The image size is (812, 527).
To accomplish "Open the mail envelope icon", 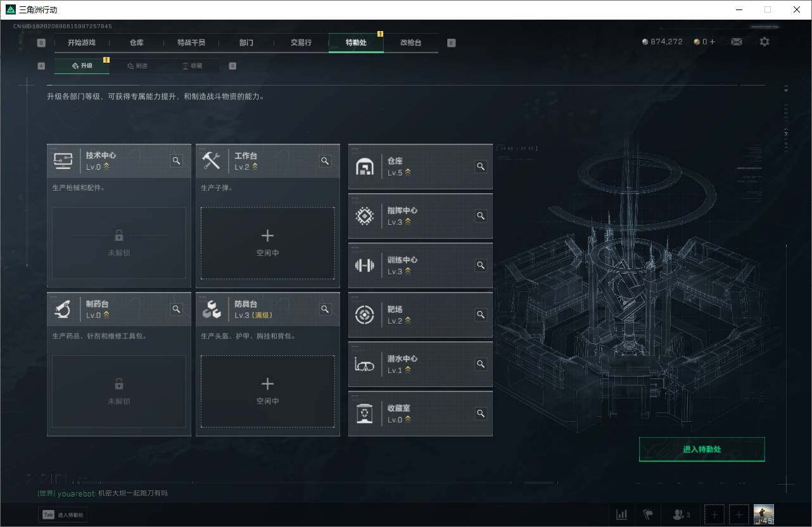I will [x=737, y=42].
